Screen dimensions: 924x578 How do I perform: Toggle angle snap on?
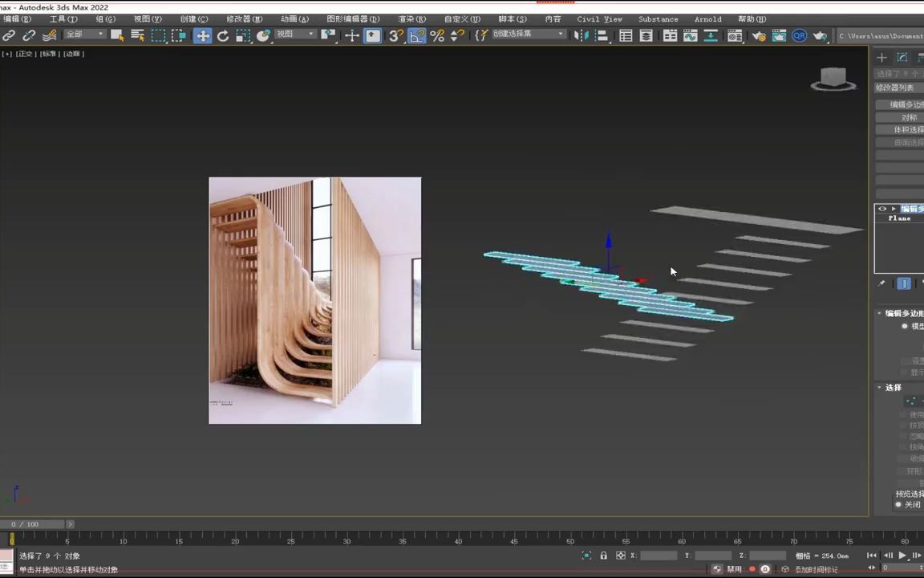tap(417, 35)
